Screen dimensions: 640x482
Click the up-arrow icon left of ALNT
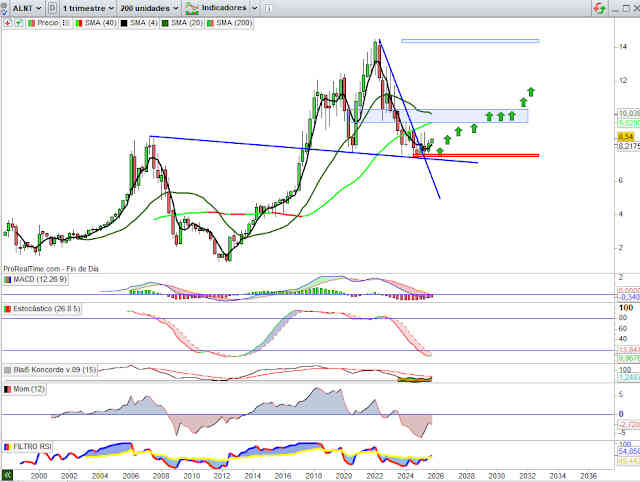pos(6,7)
